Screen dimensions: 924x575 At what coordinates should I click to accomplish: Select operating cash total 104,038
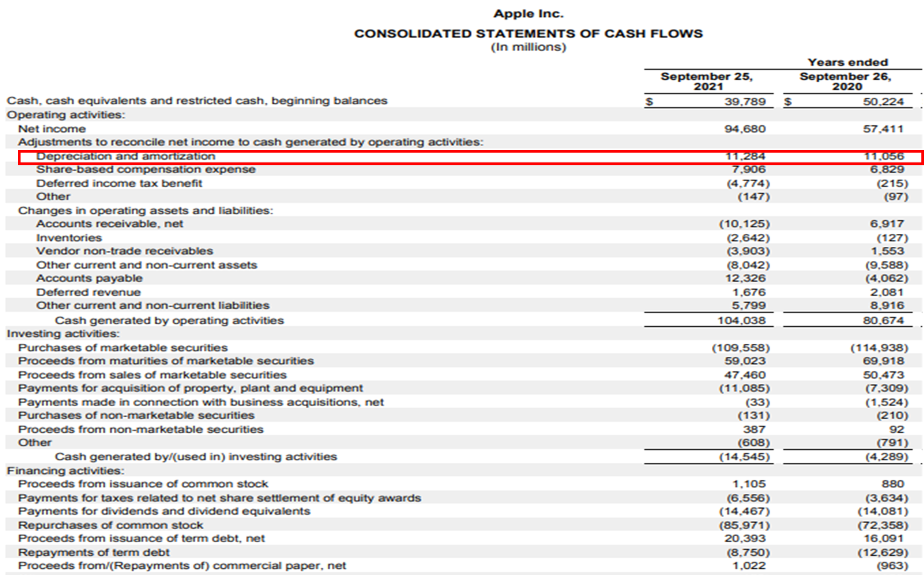pos(742,320)
